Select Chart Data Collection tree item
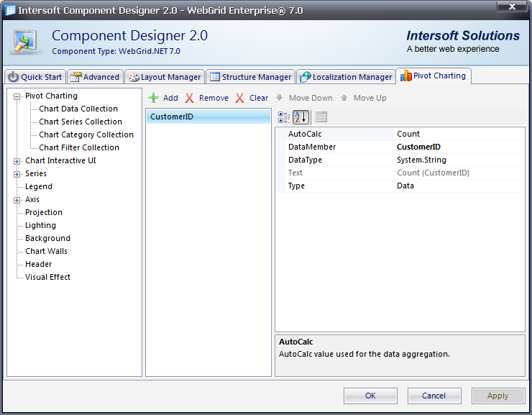Image resolution: width=532 pixels, height=415 pixels. pos(78,109)
